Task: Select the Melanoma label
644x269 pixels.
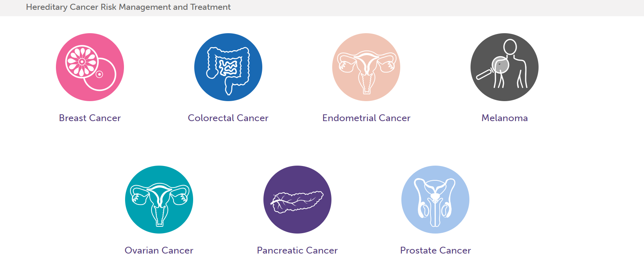Action: point(505,118)
